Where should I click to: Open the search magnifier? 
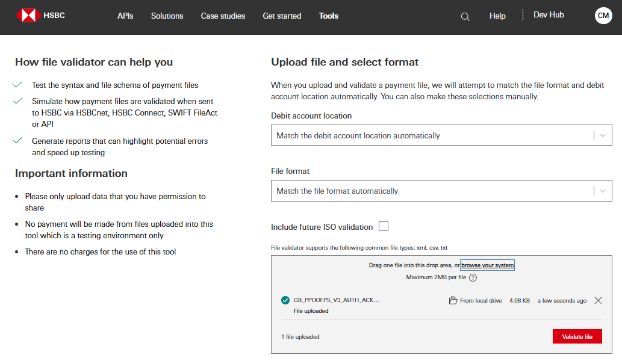pyautogui.click(x=465, y=16)
